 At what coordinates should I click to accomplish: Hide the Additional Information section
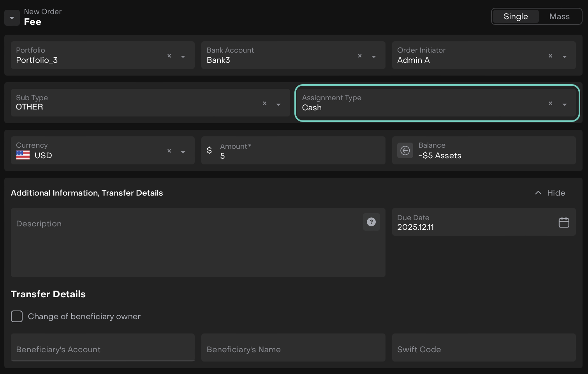[550, 193]
